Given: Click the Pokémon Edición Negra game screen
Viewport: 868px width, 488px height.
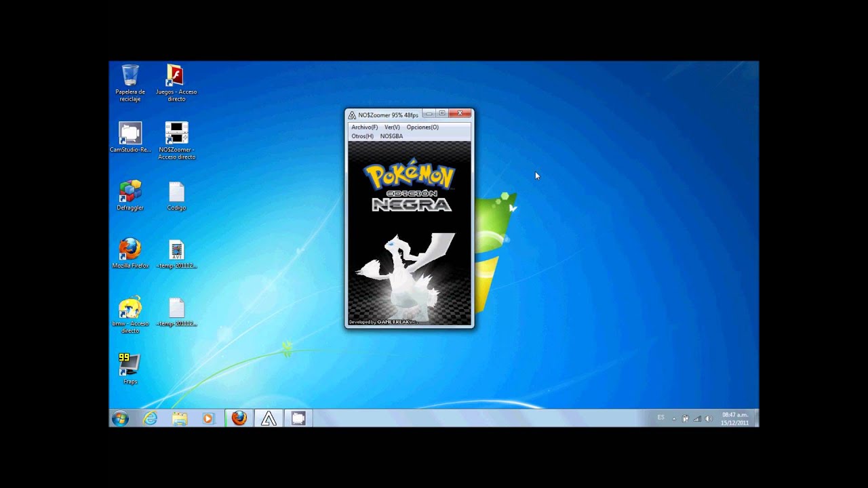Looking at the screenshot, I should [x=409, y=234].
